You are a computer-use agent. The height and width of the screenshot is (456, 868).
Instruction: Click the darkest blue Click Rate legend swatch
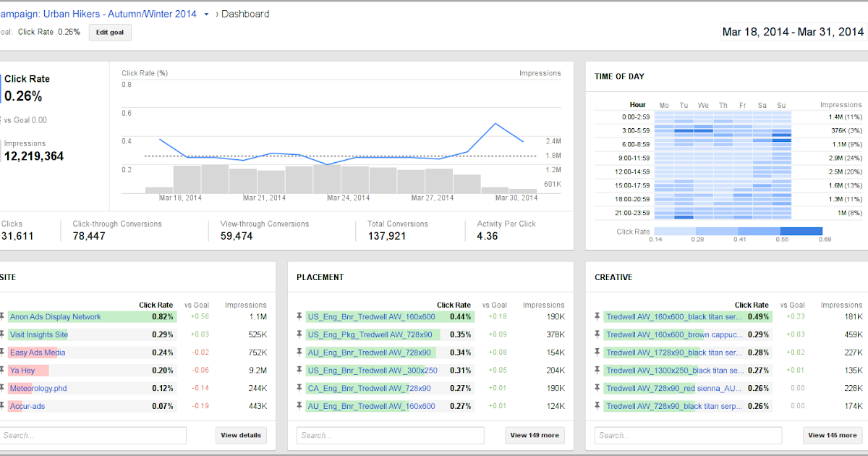[x=801, y=232]
